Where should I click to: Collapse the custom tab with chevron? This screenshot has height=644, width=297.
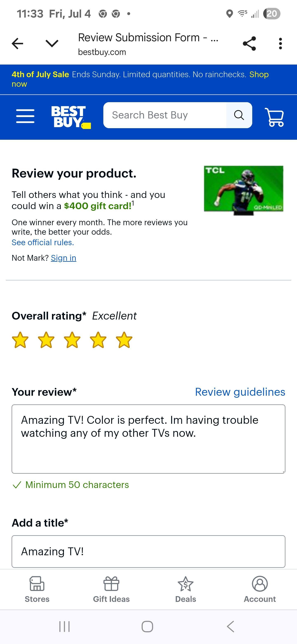tap(52, 44)
